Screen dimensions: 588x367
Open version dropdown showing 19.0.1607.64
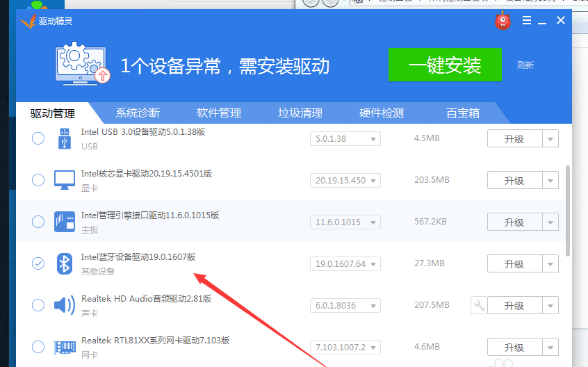[x=345, y=264]
